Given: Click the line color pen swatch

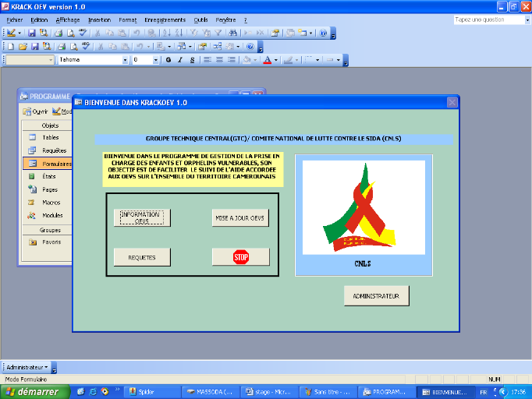Looking at the screenshot, I should (288, 60).
